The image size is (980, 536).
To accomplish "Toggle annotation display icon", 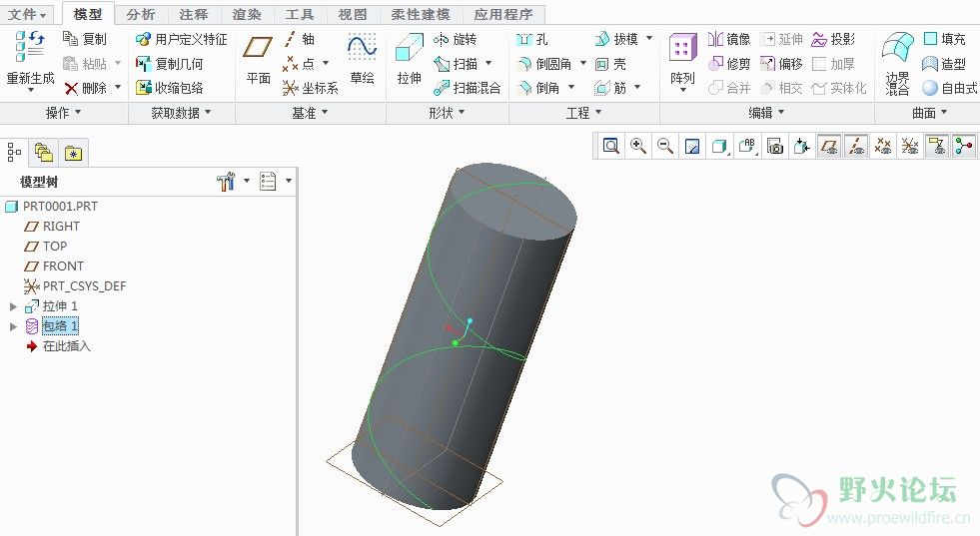I will coord(937,146).
